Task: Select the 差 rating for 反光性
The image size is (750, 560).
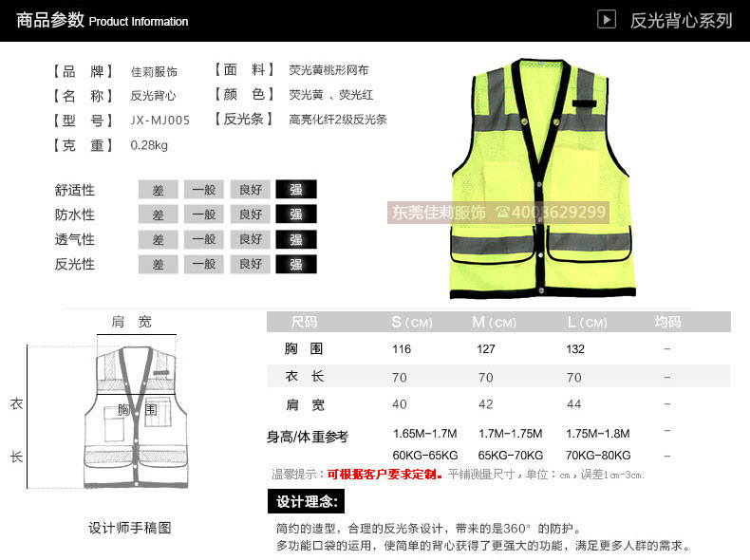Action: pyautogui.click(x=159, y=264)
